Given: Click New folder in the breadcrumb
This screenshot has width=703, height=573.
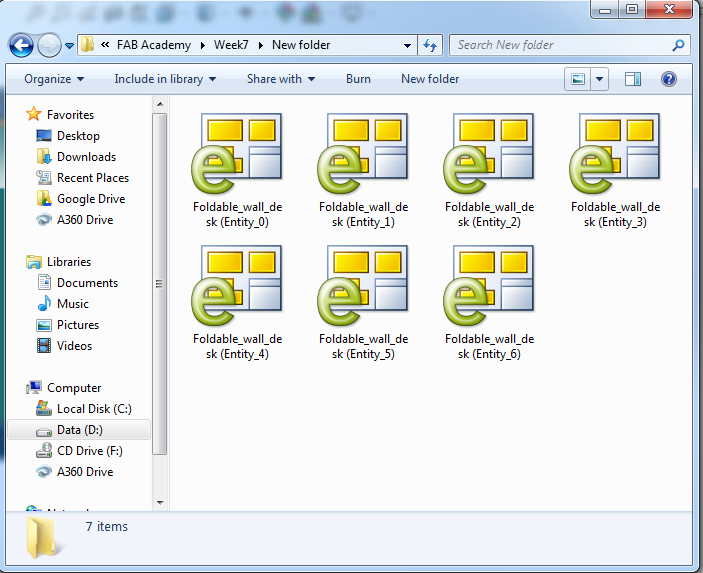Looking at the screenshot, I should 301,45.
